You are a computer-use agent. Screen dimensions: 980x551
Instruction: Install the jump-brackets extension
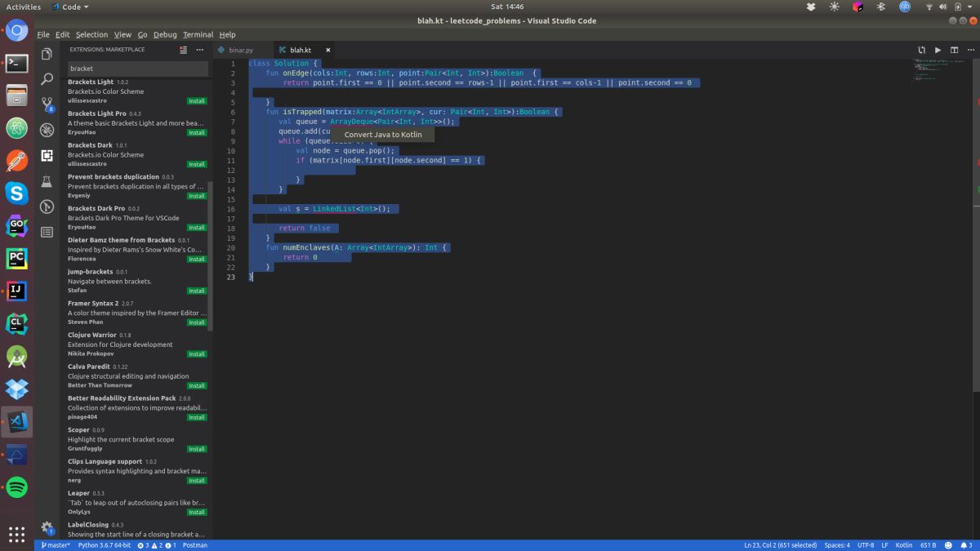[197, 291]
